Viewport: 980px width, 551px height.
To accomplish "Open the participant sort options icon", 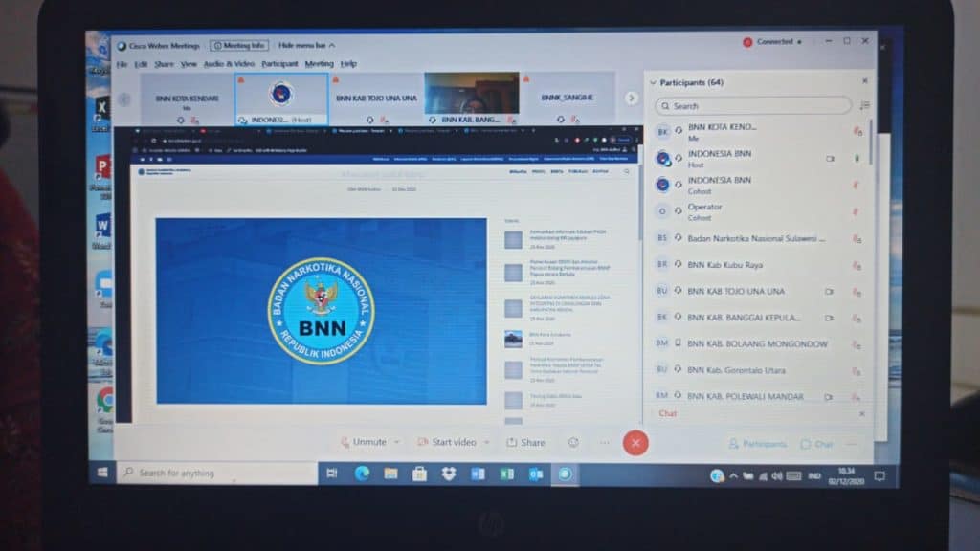I will point(864,105).
